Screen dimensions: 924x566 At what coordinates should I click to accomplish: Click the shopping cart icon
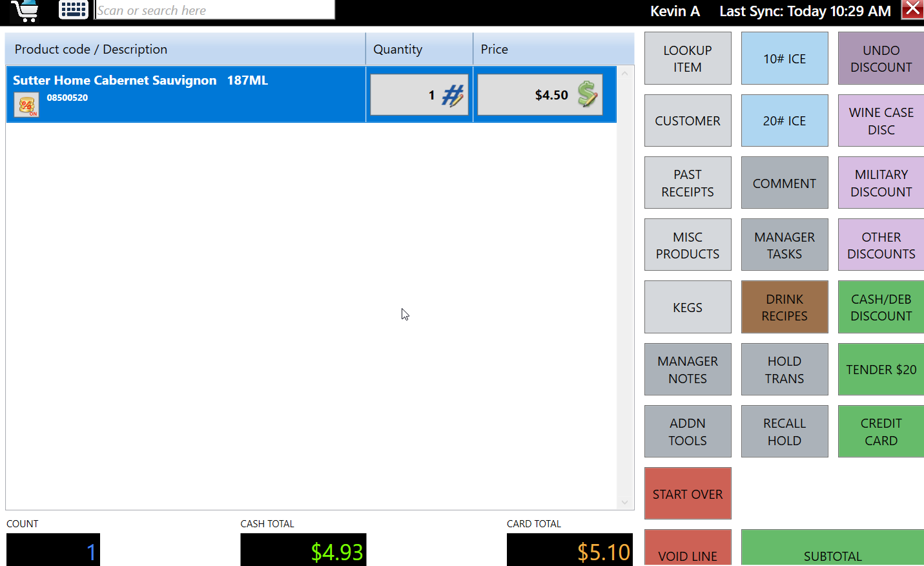click(25, 11)
